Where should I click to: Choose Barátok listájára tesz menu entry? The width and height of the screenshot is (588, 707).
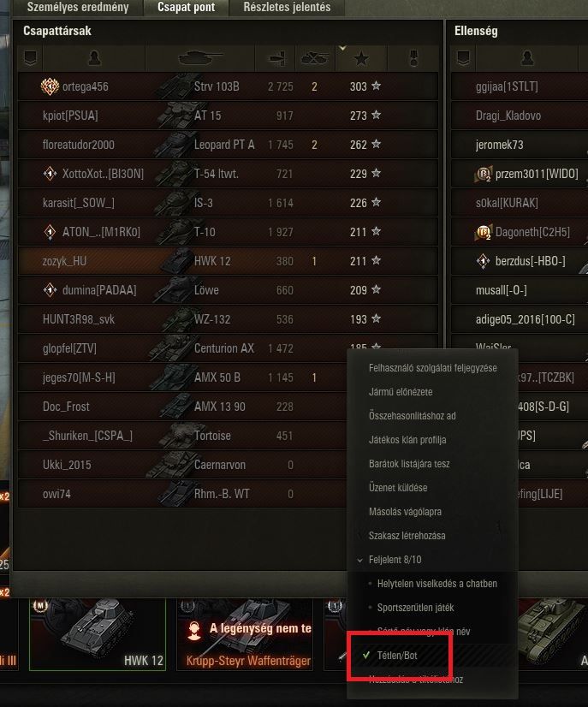coord(409,464)
